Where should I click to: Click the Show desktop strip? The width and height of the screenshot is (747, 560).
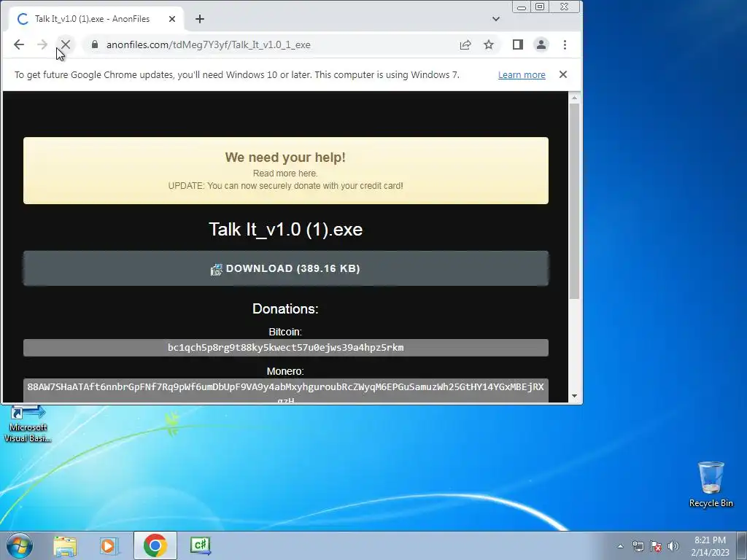[742, 545]
